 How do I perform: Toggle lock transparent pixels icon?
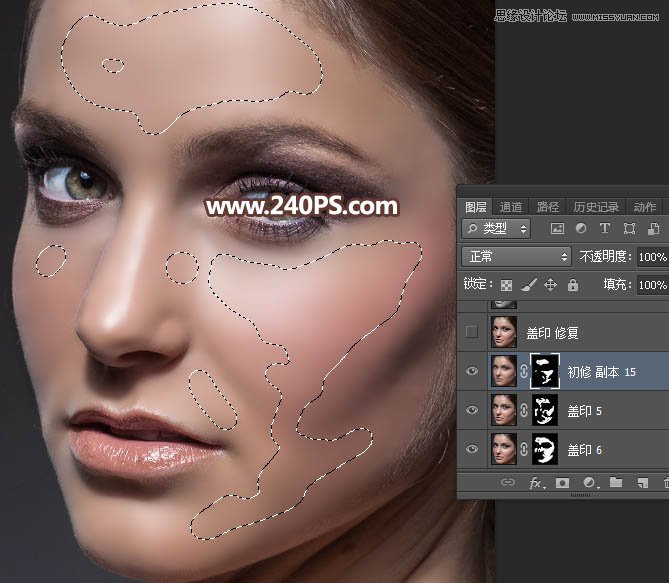506,285
